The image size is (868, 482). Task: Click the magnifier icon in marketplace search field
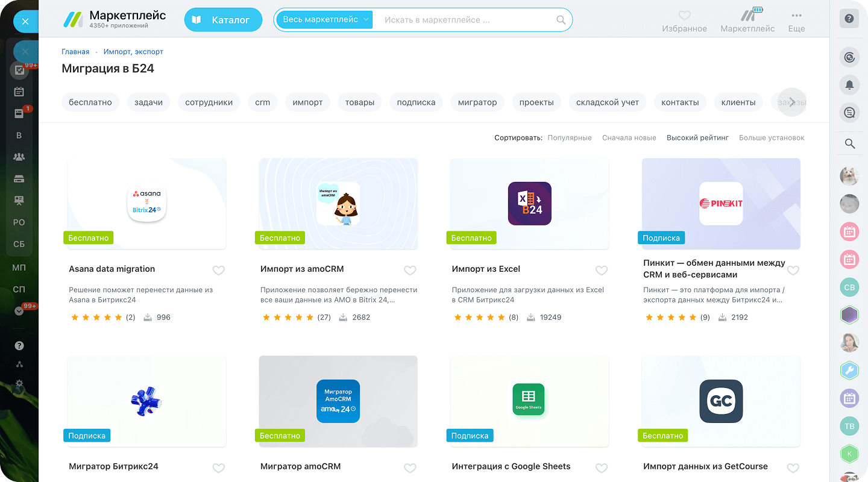click(x=561, y=20)
